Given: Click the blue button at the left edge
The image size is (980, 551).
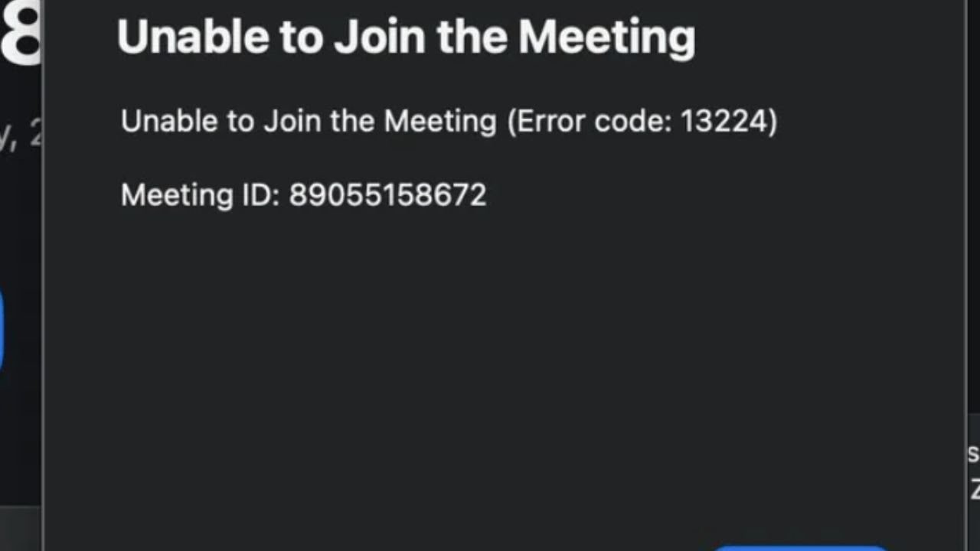Looking at the screenshot, I should [x=2, y=331].
